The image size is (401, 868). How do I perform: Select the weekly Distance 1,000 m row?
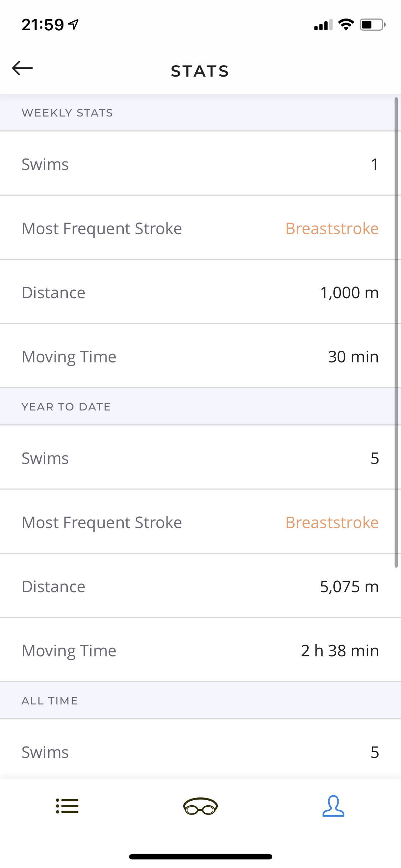click(x=200, y=293)
